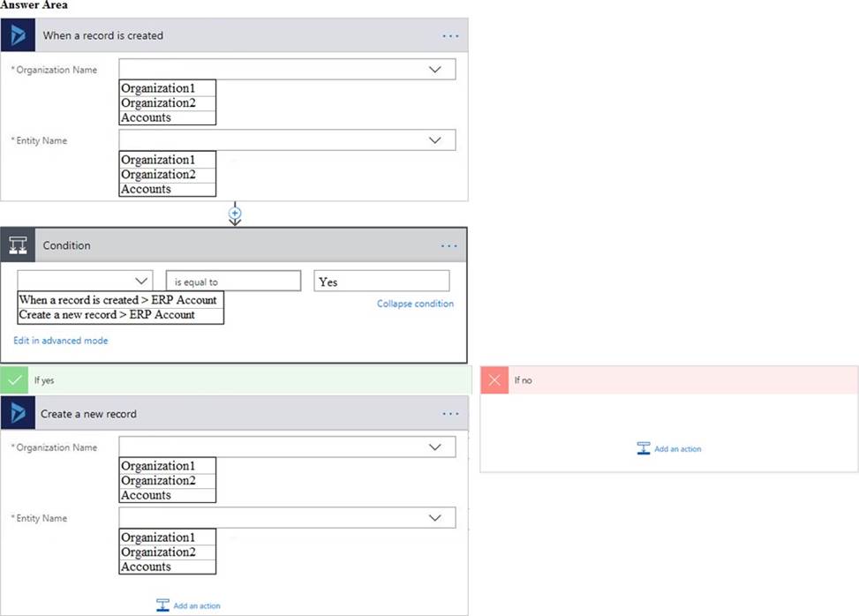Screen dimensions: 859x616
Task: Click the 'is equal to' operator field
Action: coord(233,282)
